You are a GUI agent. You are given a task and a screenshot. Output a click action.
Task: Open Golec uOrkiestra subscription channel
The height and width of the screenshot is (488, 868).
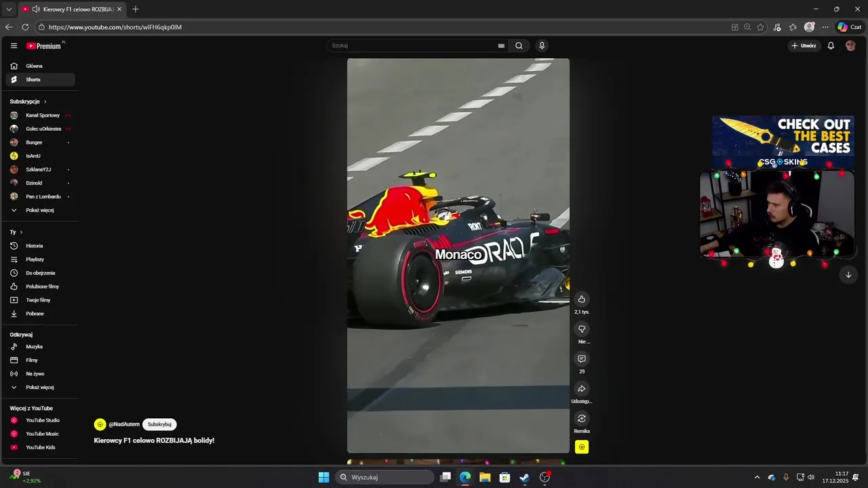pyautogui.click(x=41, y=129)
